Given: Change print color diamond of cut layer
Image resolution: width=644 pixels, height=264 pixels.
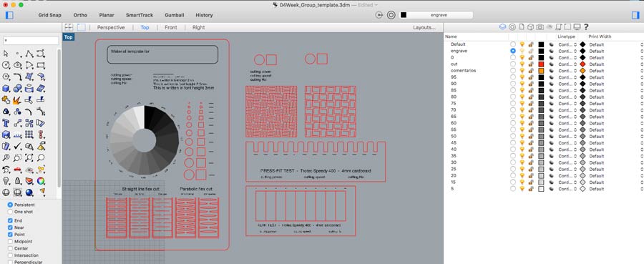Looking at the screenshot, I should [582, 64].
